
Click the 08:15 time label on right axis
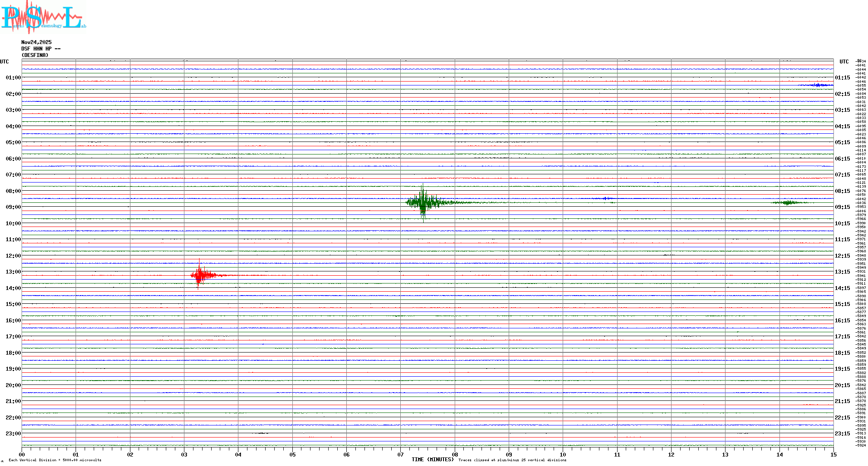tap(842, 191)
